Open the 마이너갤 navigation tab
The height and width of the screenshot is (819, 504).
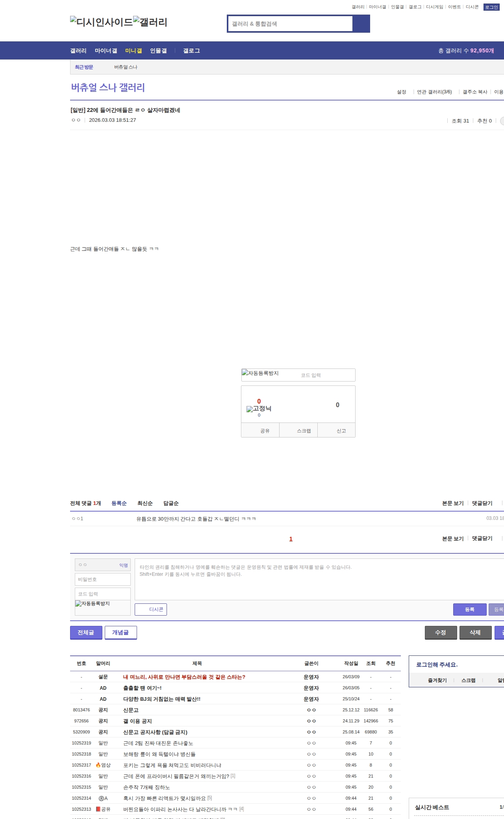pyautogui.click(x=106, y=50)
